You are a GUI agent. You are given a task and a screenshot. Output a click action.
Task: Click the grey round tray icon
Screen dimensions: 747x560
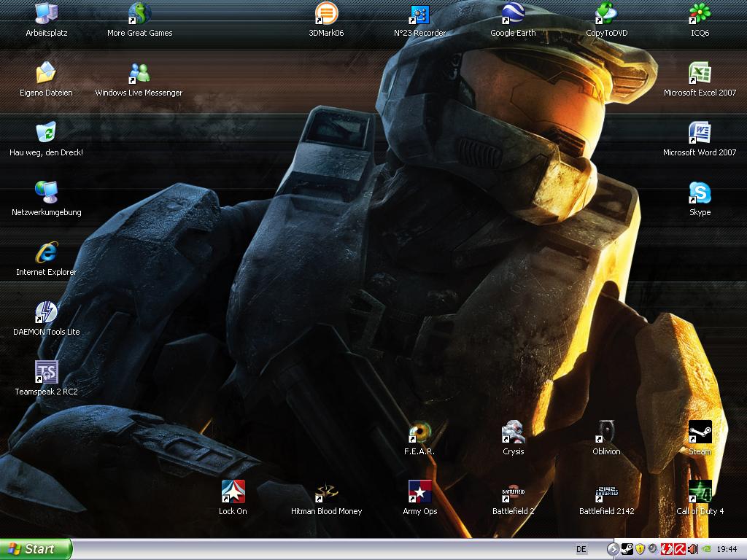(653, 549)
